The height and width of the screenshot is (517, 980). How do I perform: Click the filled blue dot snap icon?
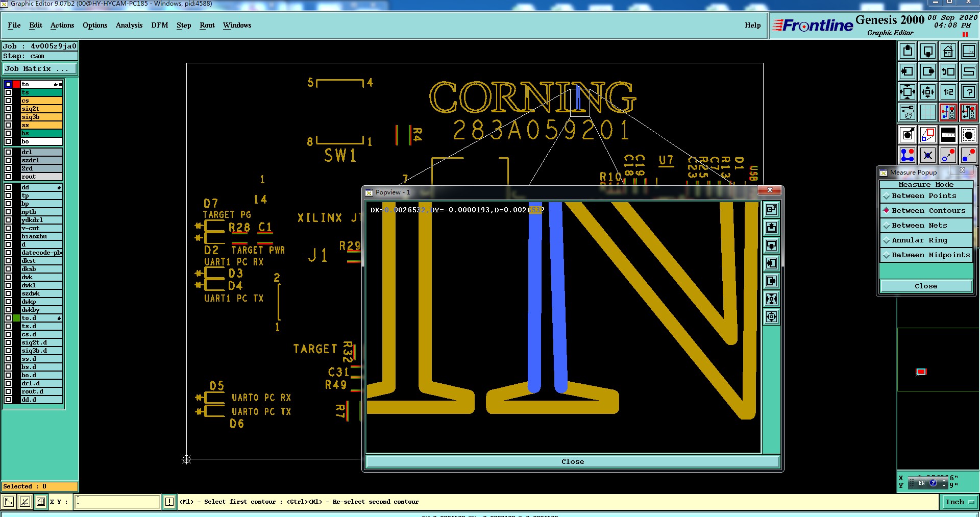[x=969, y=155]
